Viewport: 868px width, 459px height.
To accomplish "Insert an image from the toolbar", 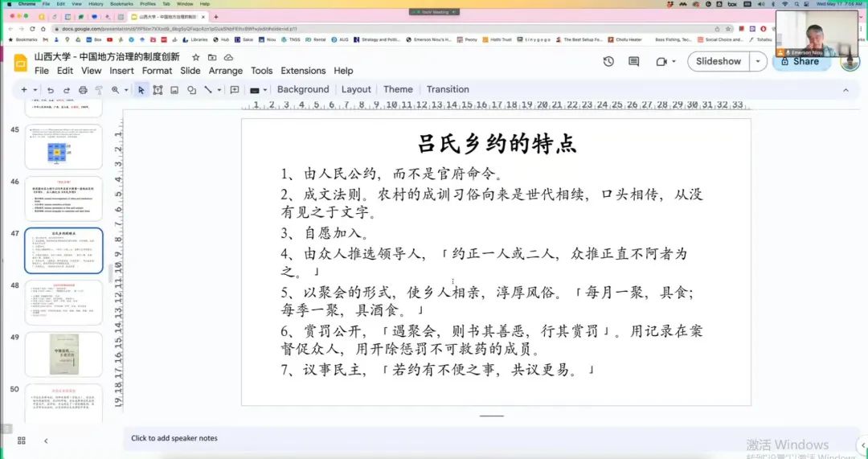I will pos(174,90).
